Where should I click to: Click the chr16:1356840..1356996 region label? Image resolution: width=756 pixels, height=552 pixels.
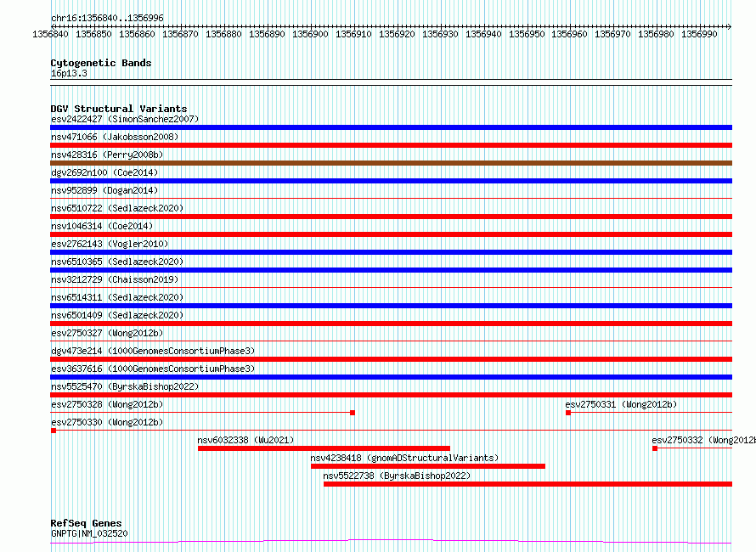[107, 19]
